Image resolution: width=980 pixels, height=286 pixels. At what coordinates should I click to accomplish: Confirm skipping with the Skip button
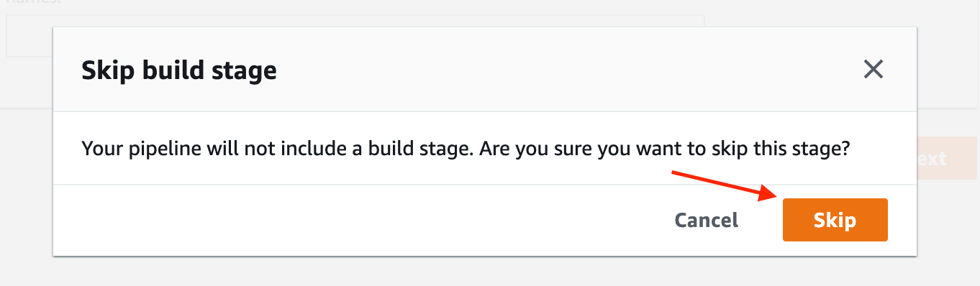[x=835, y=220]
